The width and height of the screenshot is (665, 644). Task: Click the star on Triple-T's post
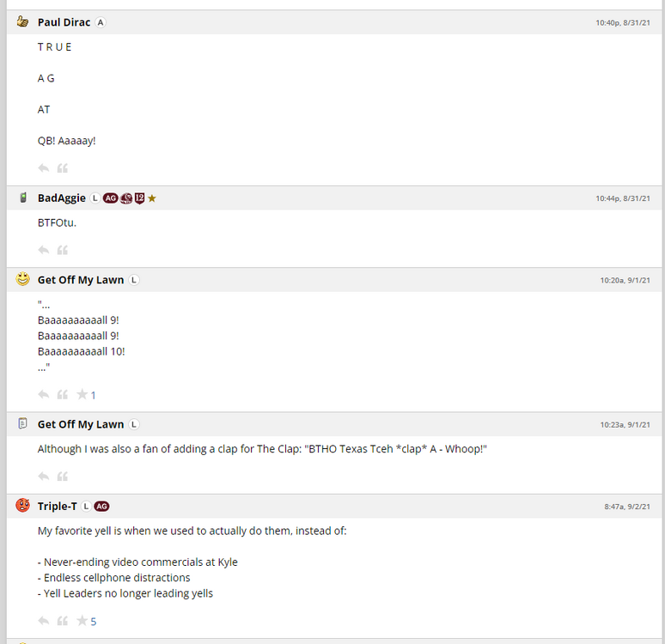point(82,621)
